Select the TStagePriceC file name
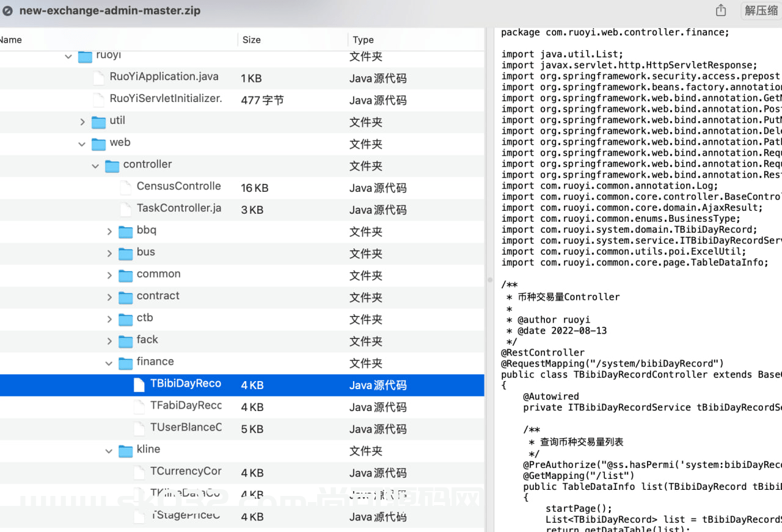 coord(186,516)
